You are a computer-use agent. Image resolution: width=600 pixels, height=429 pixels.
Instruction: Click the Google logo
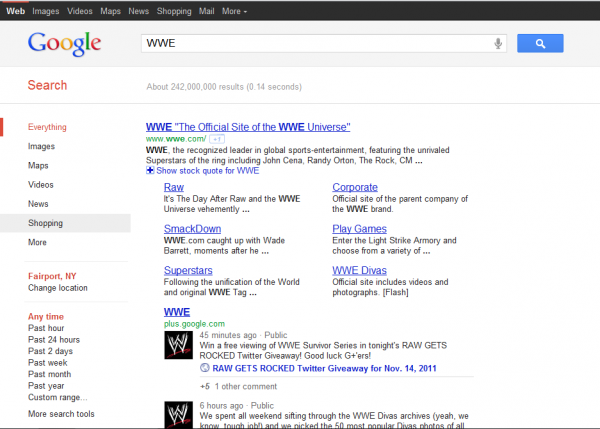(64, 44)
